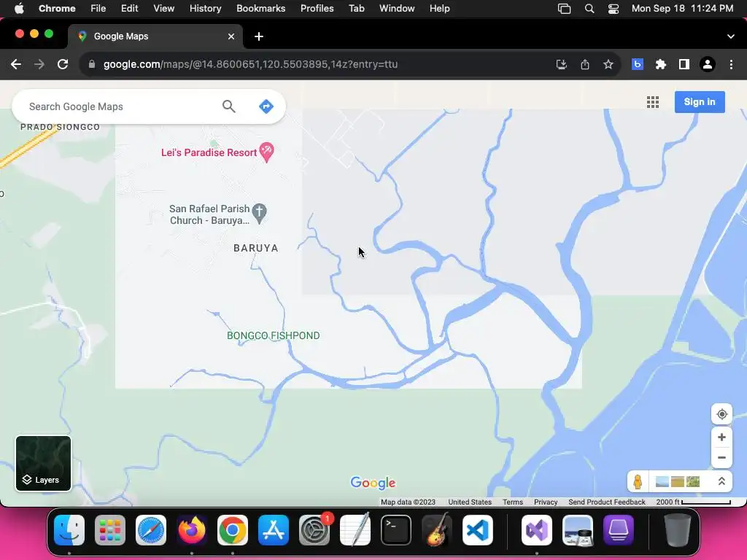Open the Help menu
This screenshot has width=747, height=560.
click(x=439, y=8)
